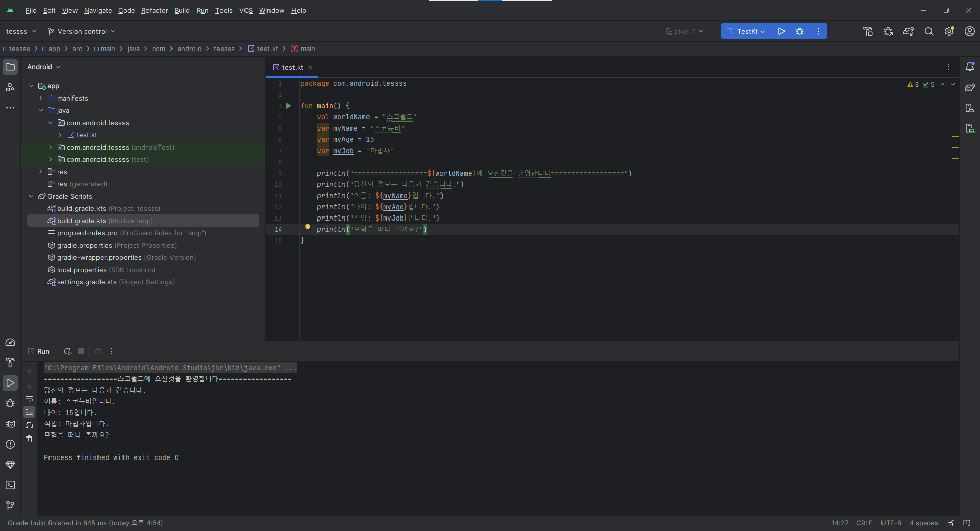
Task: Click Sync Project with Gradle Files
Action: click(x=909, y=31)
